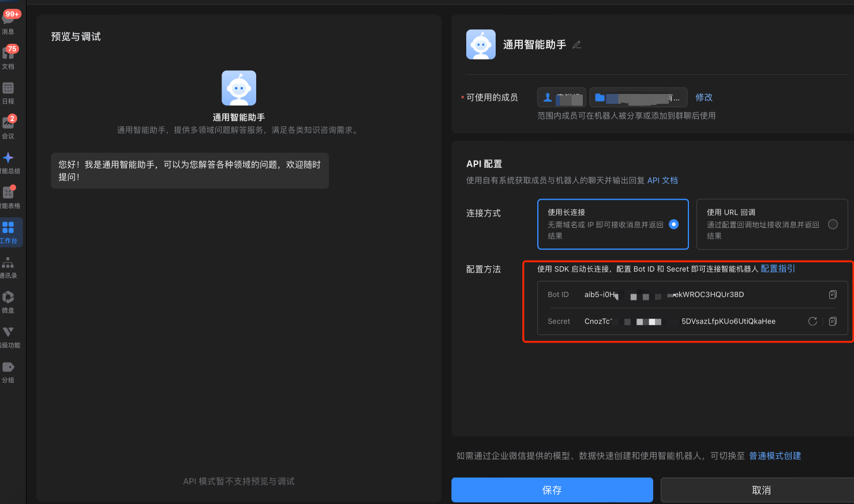Click 修改 to edit allowed members
The image size is (854, 504).
coord(703,97)
